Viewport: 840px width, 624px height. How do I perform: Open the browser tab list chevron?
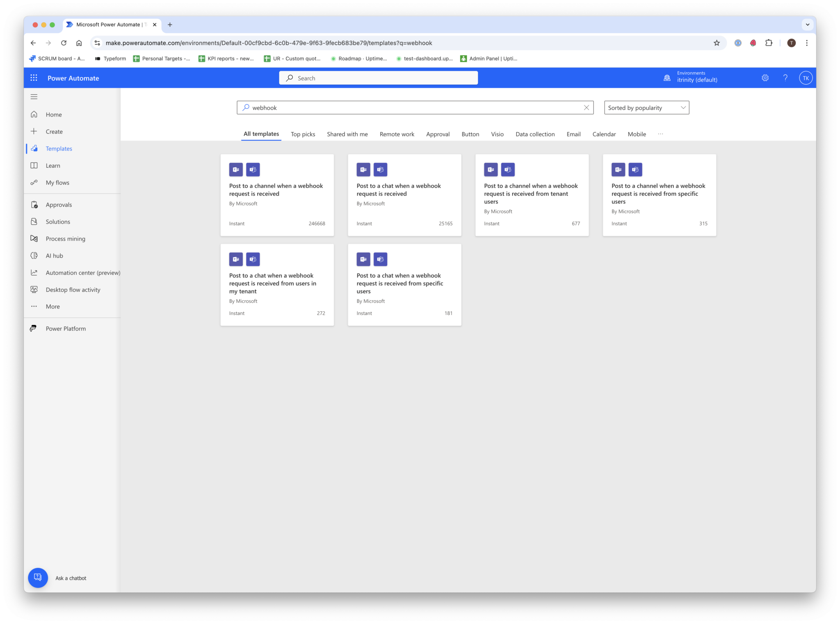pos(808,25)
